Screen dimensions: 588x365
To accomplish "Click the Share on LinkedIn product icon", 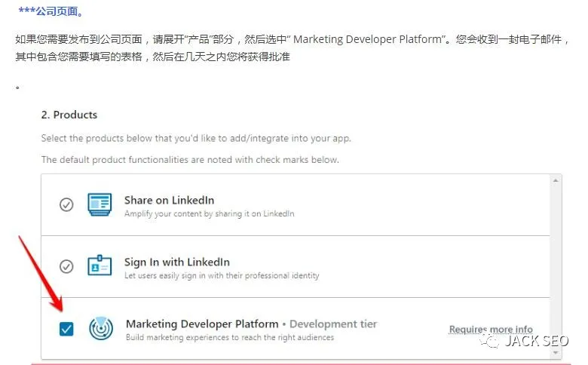I will 100,204.
